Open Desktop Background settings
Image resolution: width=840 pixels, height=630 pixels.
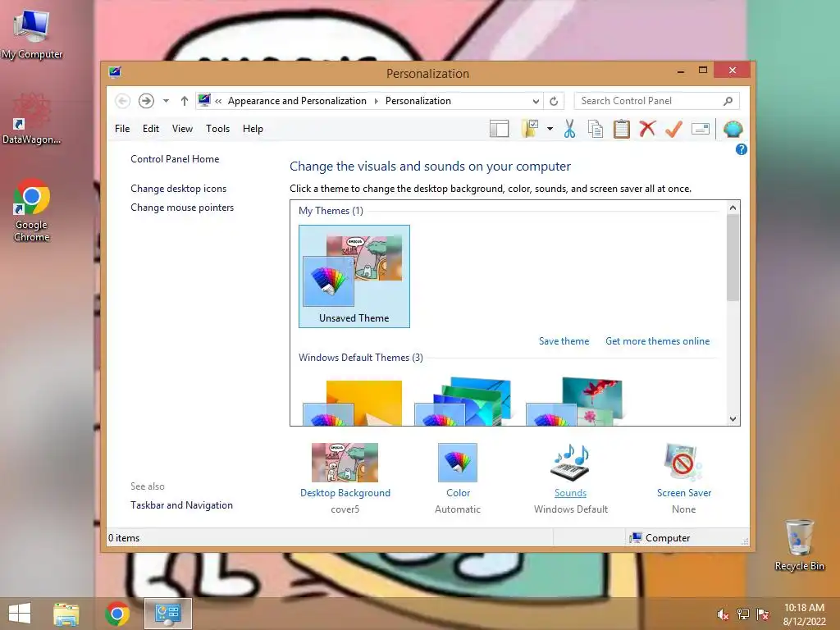point(345,478)
